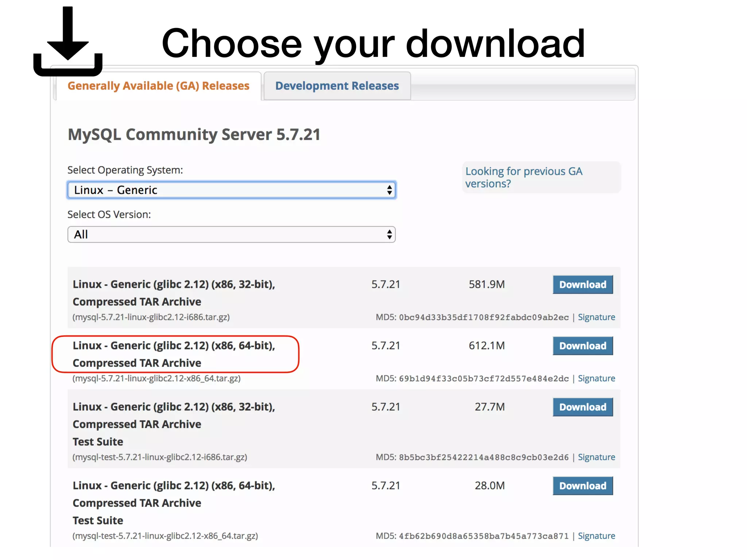
Task: Click the MD5 hash of the i686 archive
Action: pyautogui.click(x=484, y=317)
